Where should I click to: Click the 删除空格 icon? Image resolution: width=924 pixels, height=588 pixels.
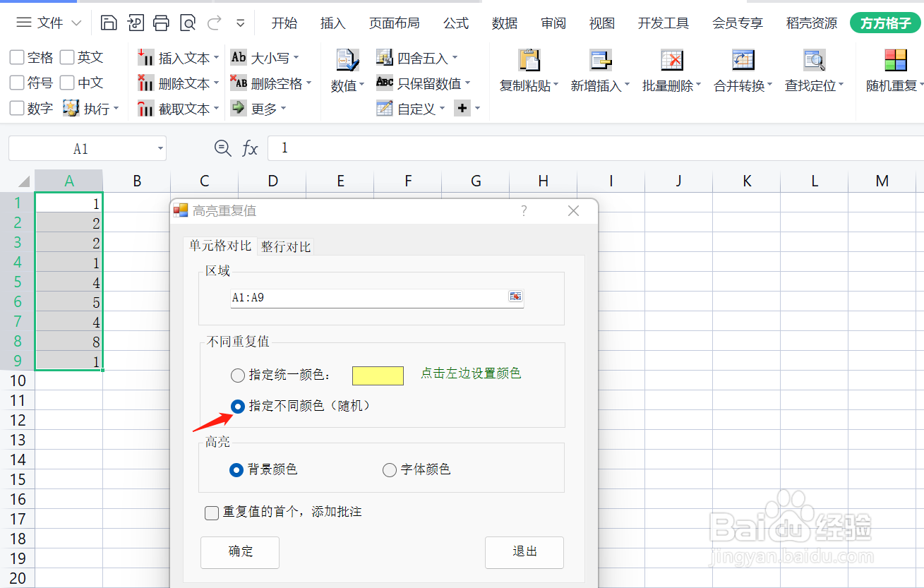(x=239, y=83)
